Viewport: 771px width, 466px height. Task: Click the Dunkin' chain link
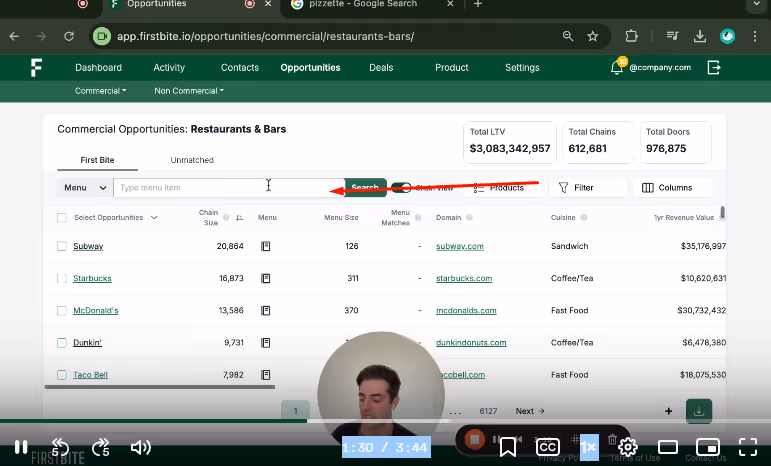87,343
